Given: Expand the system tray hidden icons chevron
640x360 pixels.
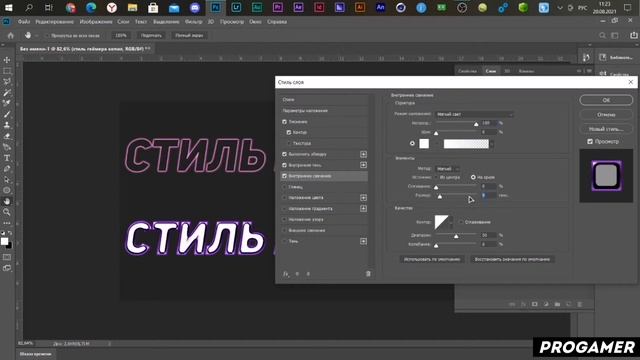Looking at the screenshot, I should 560,8.
